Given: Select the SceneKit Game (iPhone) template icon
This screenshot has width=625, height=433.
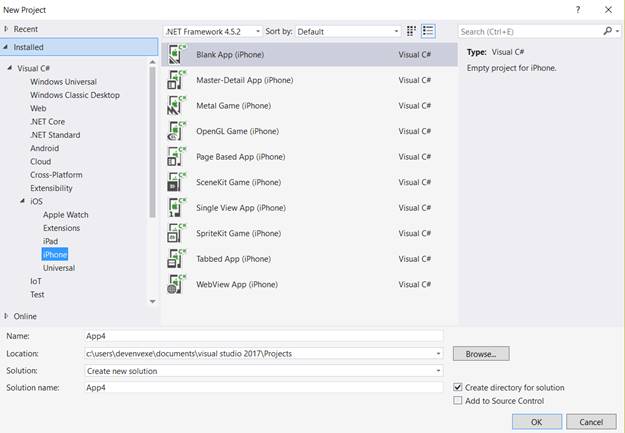Looking at the screenshot, I should click(x=177, y=182).
